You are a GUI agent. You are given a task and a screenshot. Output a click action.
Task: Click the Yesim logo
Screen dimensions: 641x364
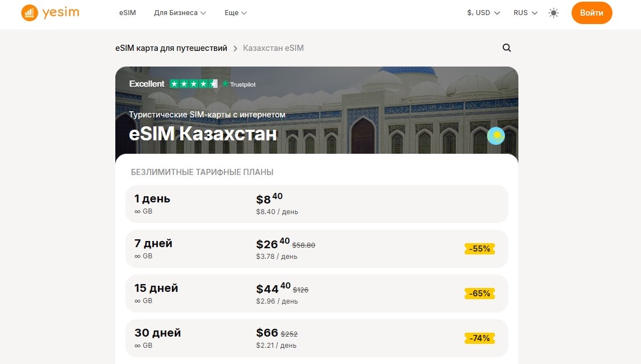pos(49,12)
